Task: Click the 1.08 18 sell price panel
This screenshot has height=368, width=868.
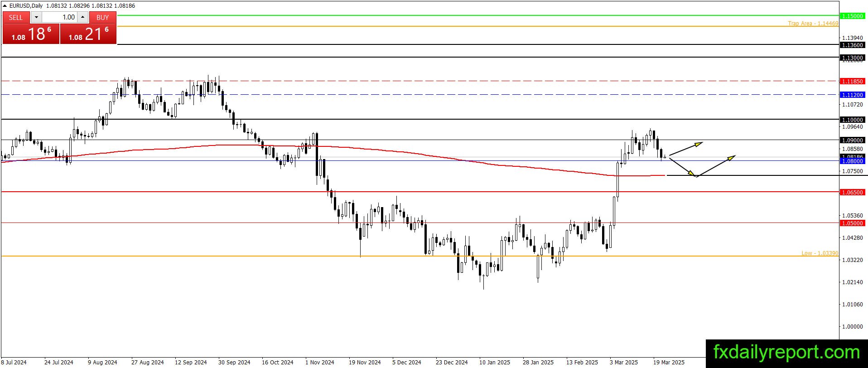Action: (x=31, y=34)
